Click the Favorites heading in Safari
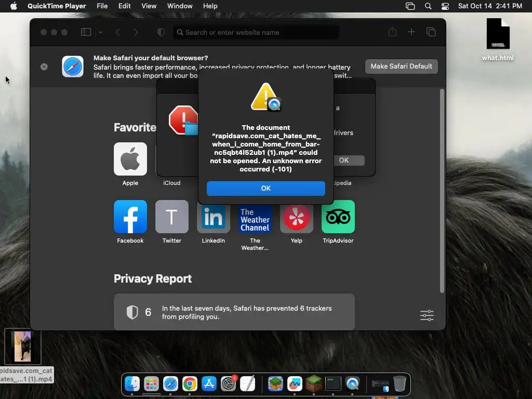The height and width of the screenshot is (399, 532). [135, 127]
